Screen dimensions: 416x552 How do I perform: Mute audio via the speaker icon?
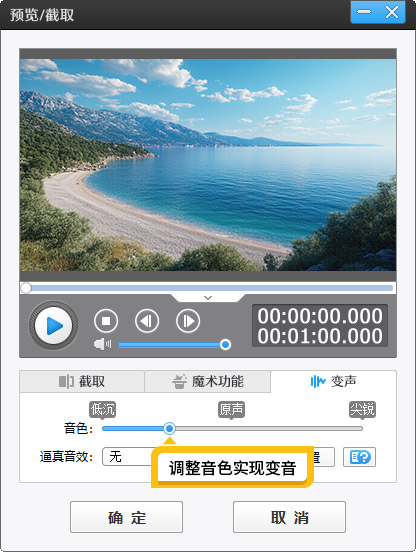[102, 344]
